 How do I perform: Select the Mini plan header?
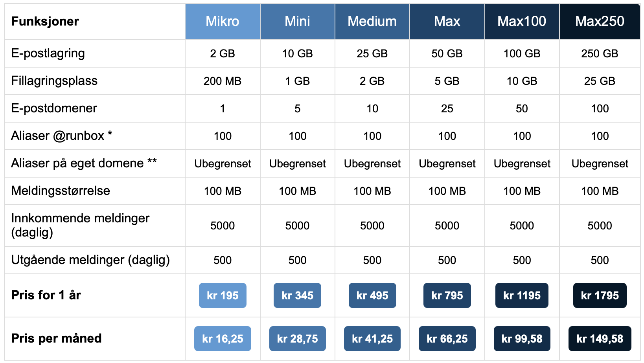pyautogui.click(x=297, y=21)
